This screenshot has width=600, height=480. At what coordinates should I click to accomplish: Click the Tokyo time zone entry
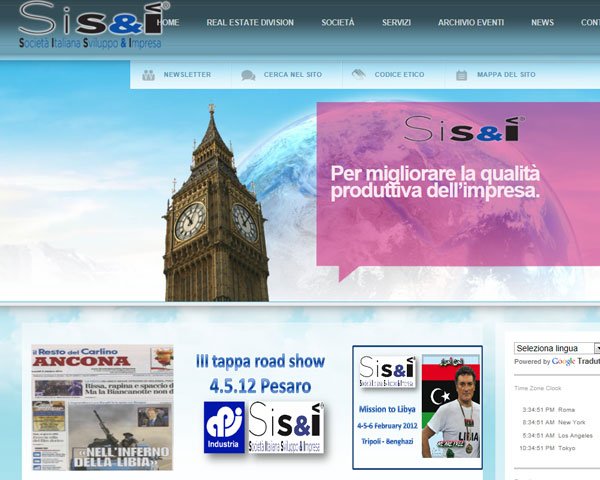[x=547, y=448]
